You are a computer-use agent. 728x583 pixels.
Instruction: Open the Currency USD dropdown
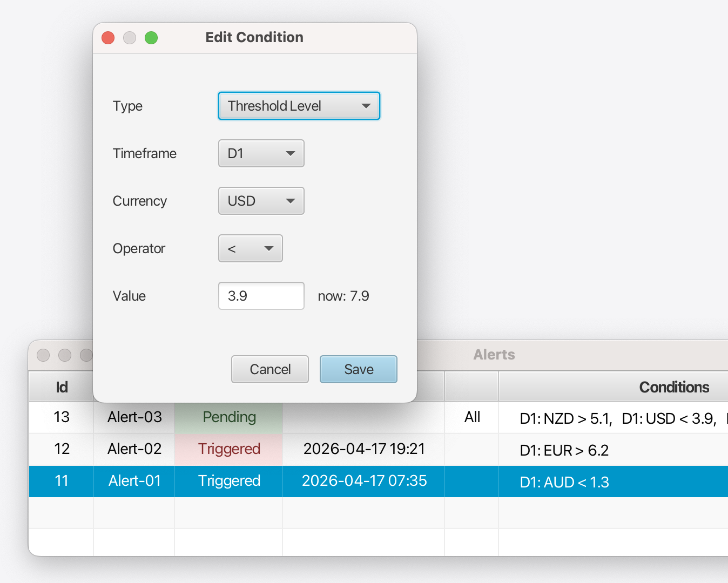point(261,201)
